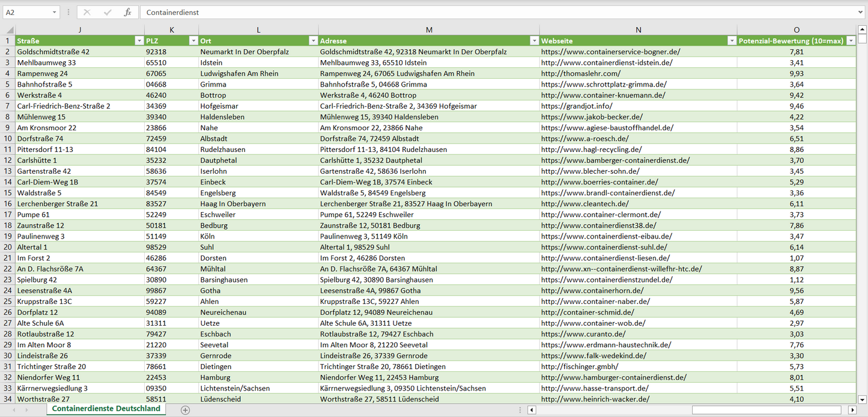Select the Containerdienste Deutschland sheet tab
The image size is (868, 417).
(106, 409)
